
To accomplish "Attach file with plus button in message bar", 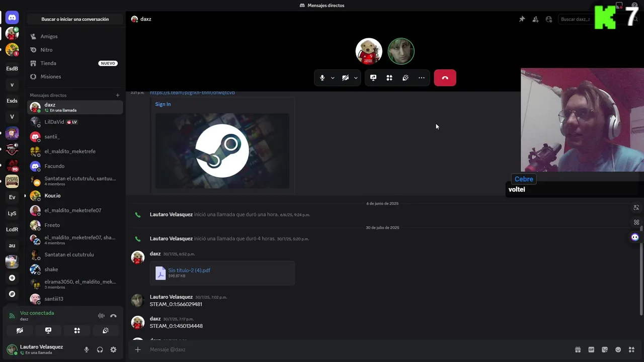I will pos(138,349).
